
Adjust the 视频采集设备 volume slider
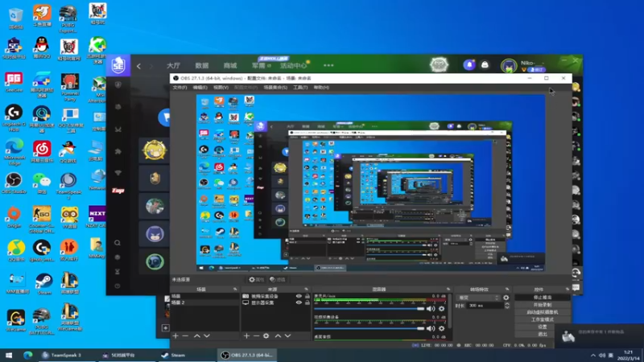coord(369,328)
